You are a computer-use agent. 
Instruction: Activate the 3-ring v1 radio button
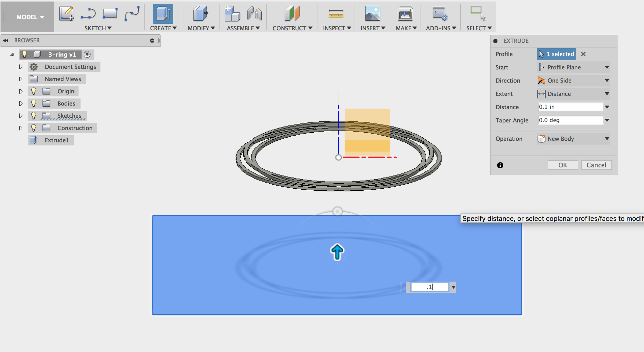[87, 55]
